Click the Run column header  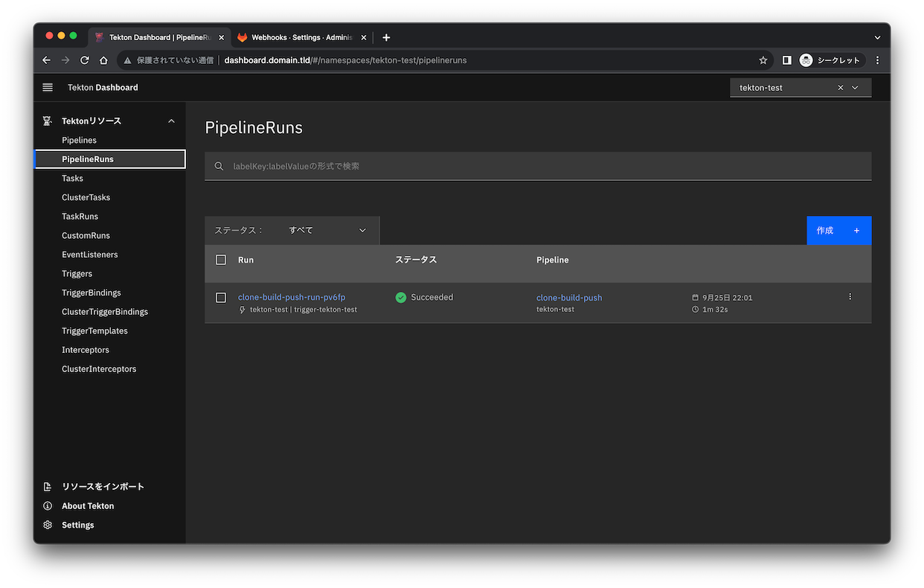click(x=246, y=260)
